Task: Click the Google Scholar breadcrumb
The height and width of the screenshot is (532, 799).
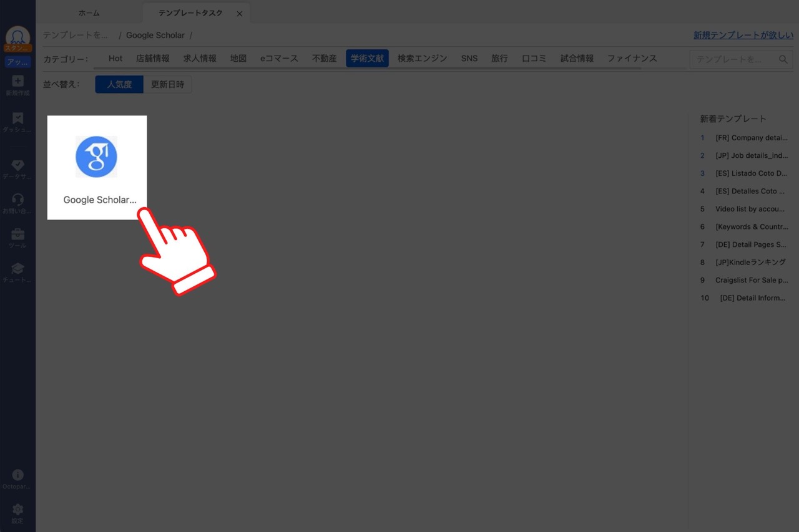Action: (155, 36)
